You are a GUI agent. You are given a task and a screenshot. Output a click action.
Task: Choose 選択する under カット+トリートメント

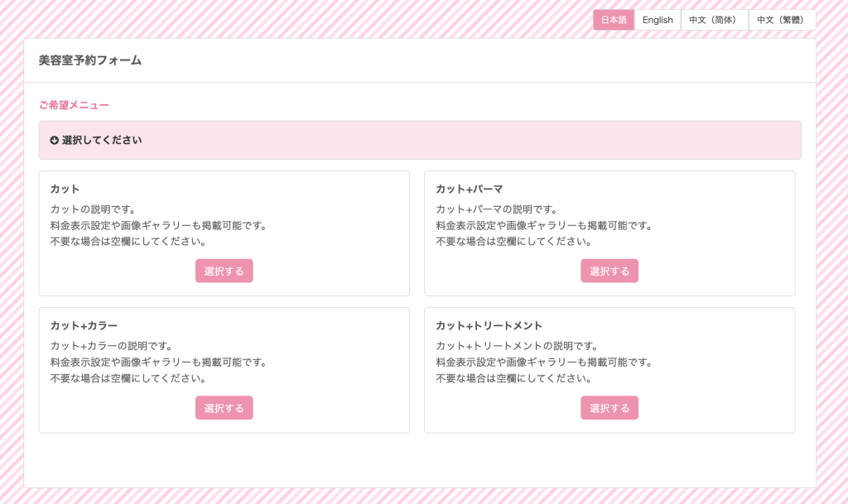click(x=609, y=408)
